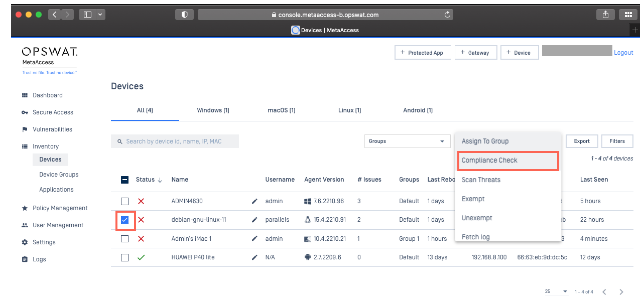Click Safari forward navigation arrow
644x305 pixels.
(x=67, y=15)
